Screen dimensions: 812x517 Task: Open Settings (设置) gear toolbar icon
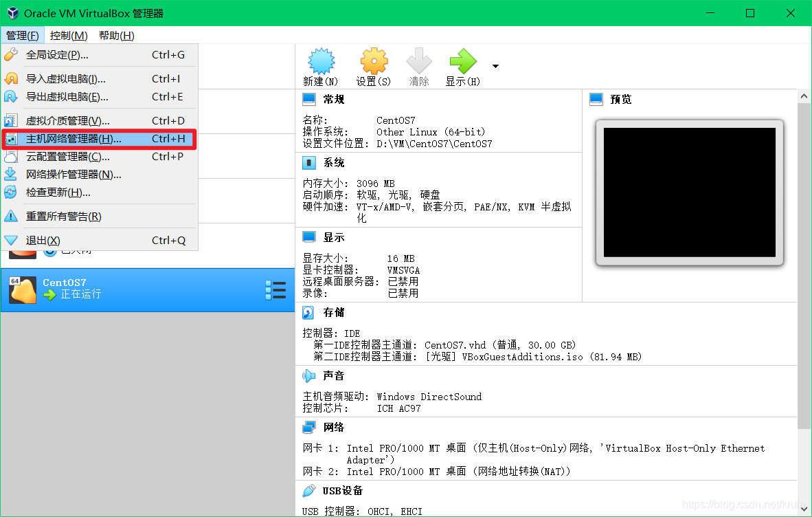point(374,62)
